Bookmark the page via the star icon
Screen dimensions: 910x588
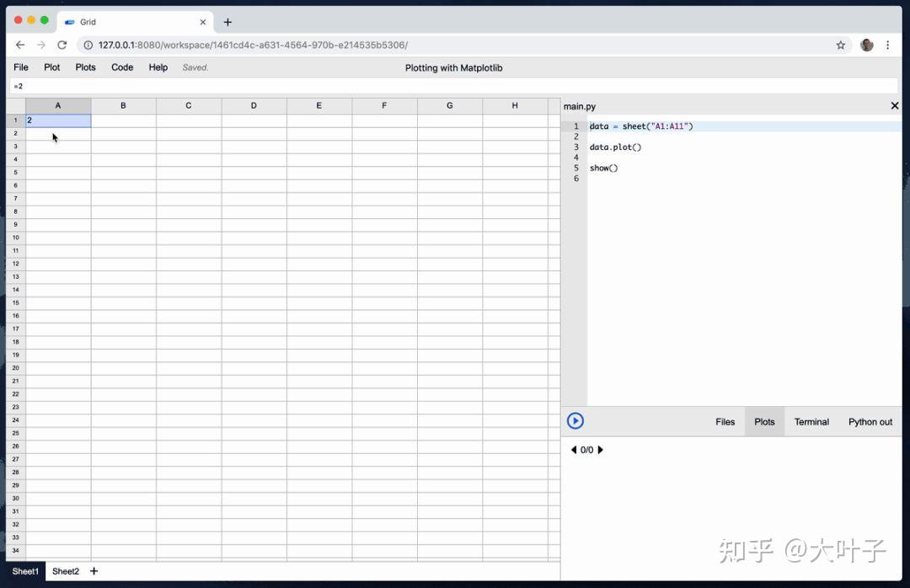840,45
